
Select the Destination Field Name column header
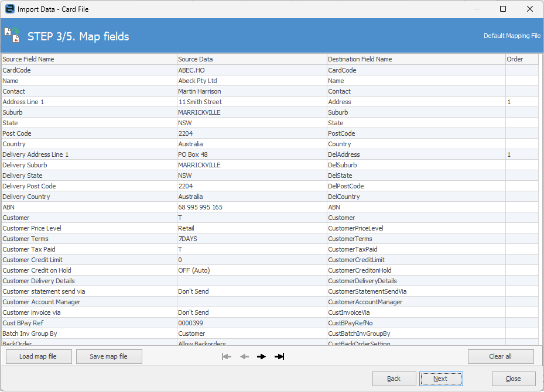click(x=416, y=59)
